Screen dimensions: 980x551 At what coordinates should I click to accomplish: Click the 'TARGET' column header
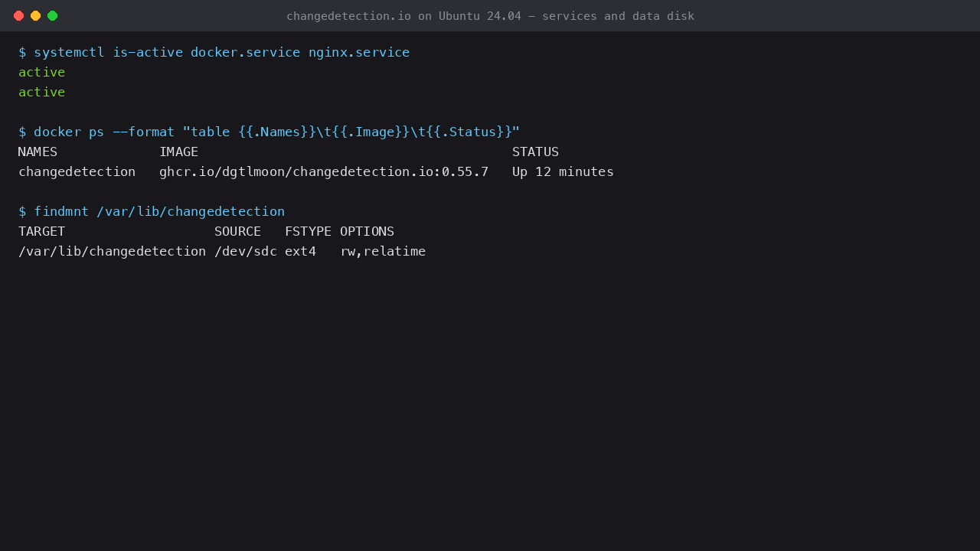(x=42, y=231)
